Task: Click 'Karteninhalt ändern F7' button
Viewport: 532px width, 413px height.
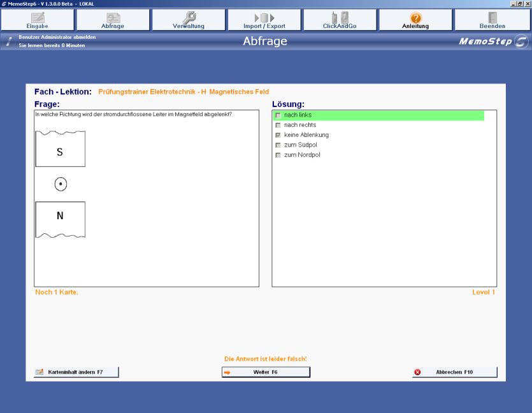Action: pos(76,372)
